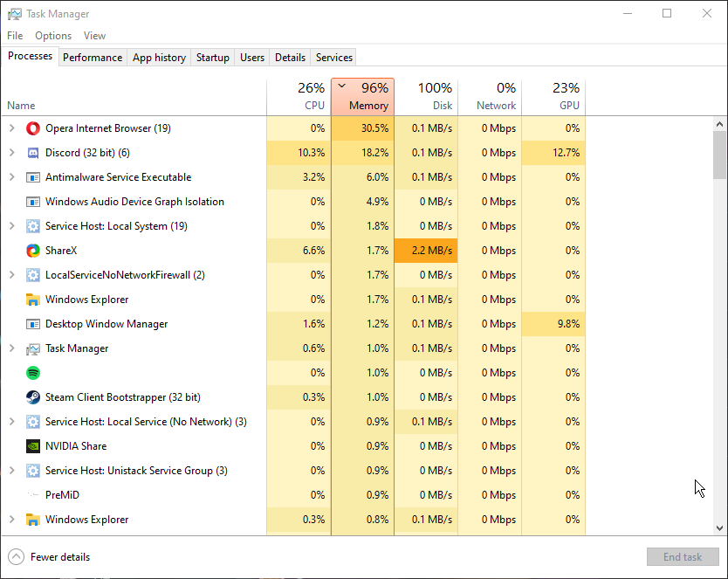The height and width of the screenshot is (579, 728).
Task: Select Discord's 18.2% memory cell
Action: pos(362,153)
